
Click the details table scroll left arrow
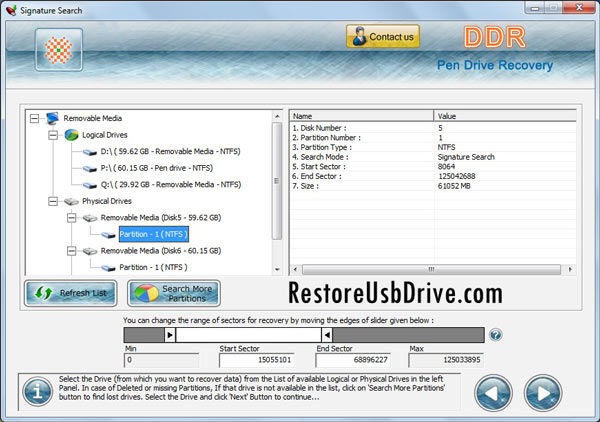(x=295, y=269)
